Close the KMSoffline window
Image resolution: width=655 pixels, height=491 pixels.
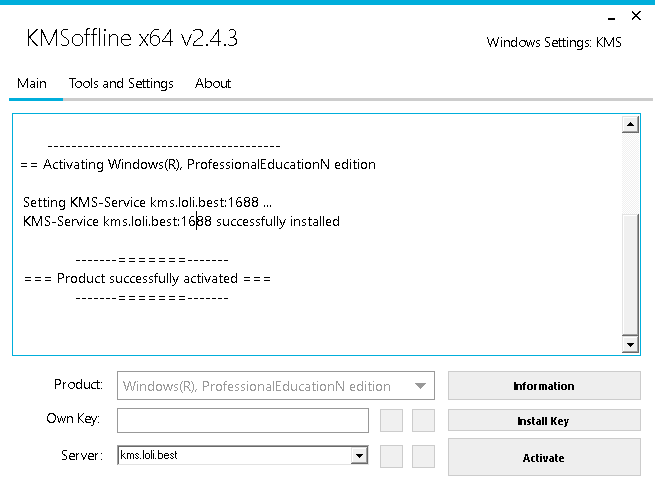click(x=635, y=17)
